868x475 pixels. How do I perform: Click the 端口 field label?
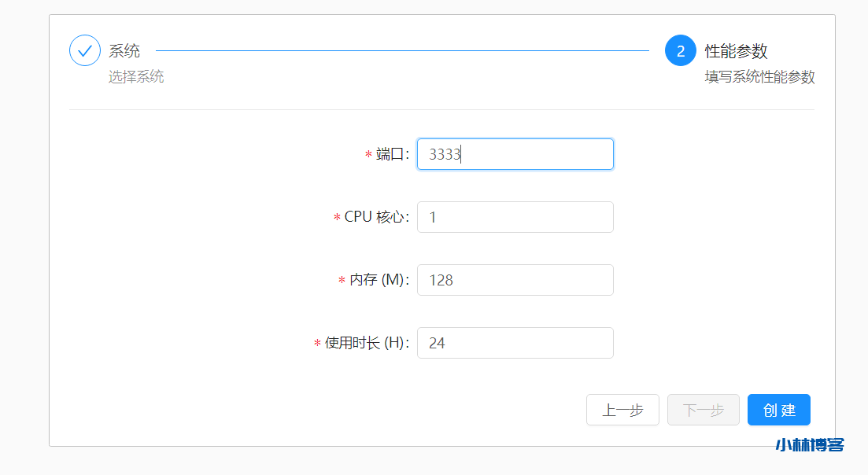[x=392, y=155]
